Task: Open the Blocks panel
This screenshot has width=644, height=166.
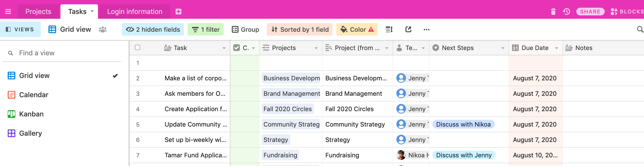Action: coord(627,12)
